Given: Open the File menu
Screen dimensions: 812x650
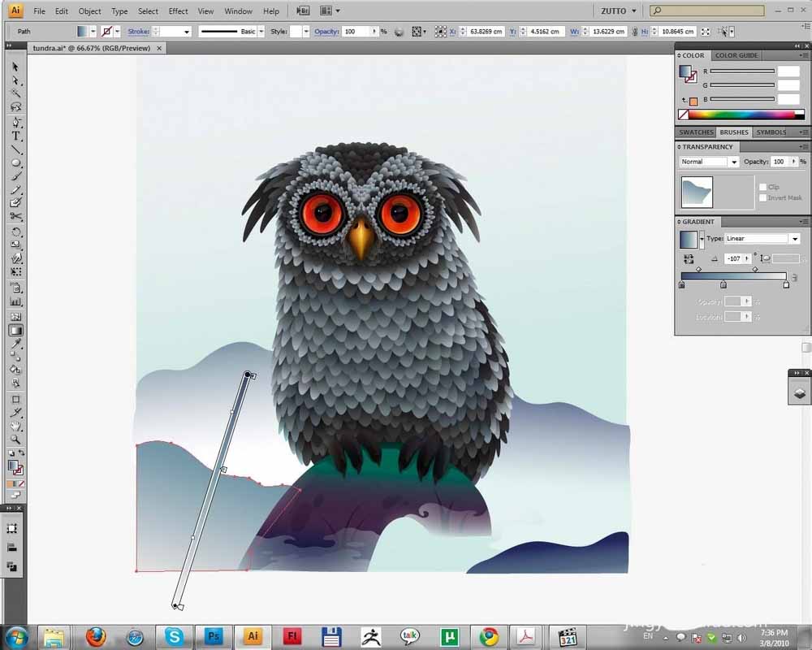Looking at the screenshot, I should click(x=39, y=11).
